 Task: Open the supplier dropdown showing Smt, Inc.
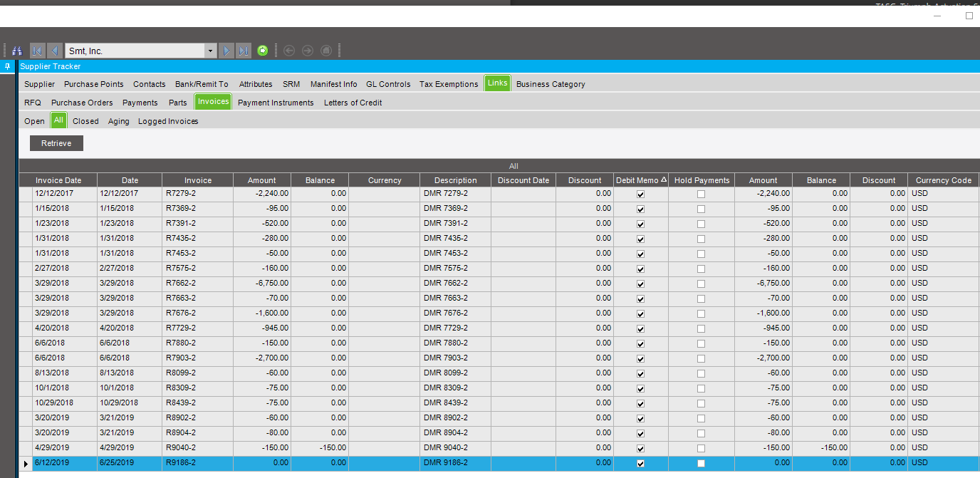click(x=210, y=51)
